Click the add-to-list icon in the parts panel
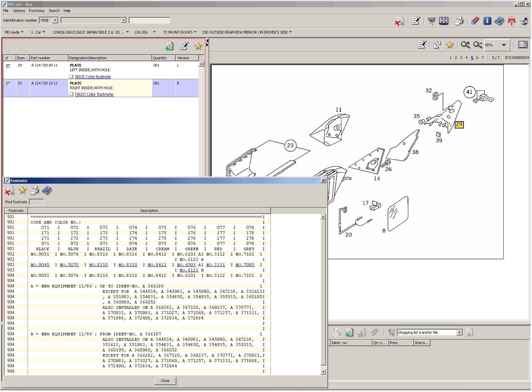The image size is (532, 392). tap(169, 46)
